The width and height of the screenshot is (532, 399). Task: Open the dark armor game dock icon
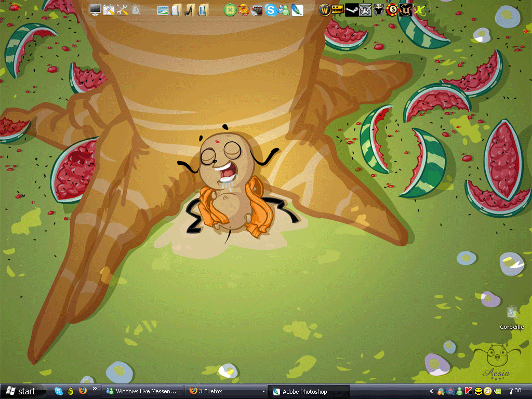[x=379, y=10]
